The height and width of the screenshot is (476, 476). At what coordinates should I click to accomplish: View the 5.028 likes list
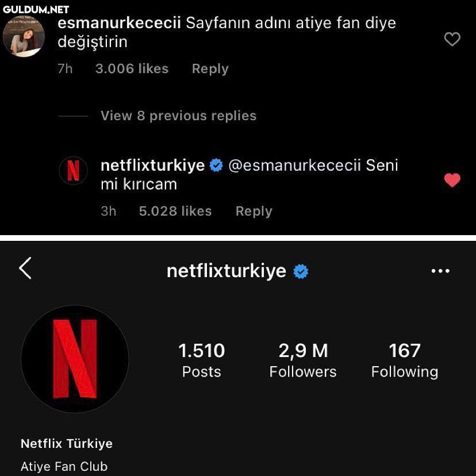[175, 211]
